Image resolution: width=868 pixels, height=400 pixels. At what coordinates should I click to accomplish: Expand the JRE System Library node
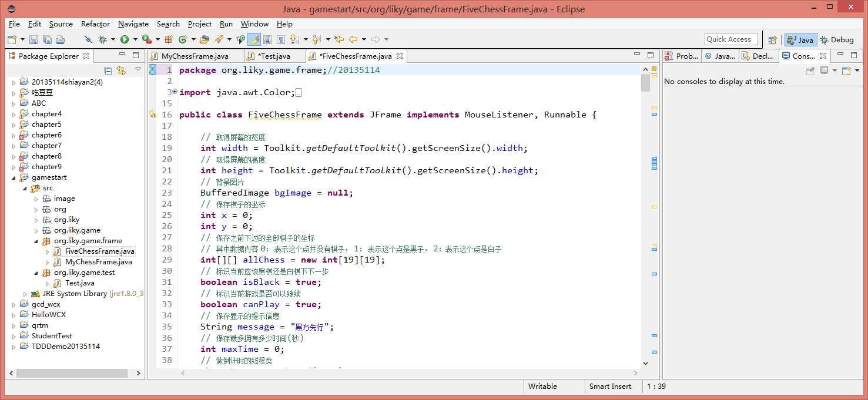(25, 294)
